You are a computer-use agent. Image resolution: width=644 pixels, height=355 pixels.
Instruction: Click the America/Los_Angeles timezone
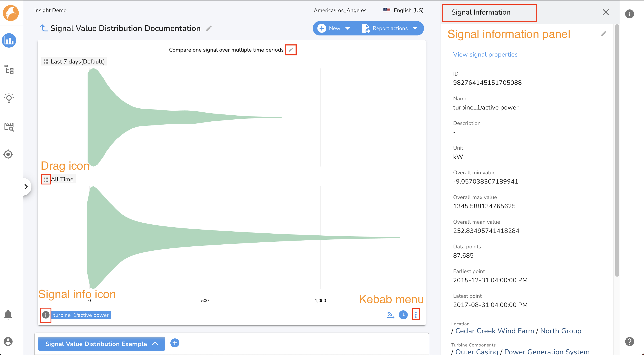[x=340, y=10]
